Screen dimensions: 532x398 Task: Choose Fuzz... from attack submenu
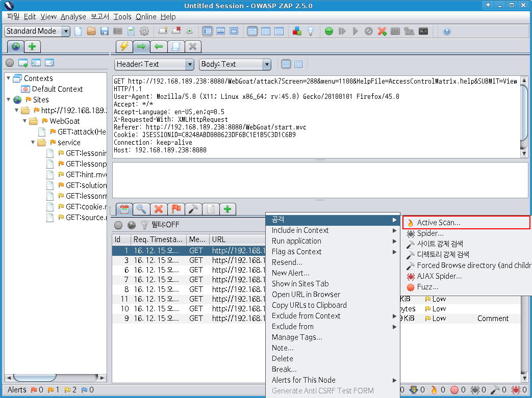466,287
